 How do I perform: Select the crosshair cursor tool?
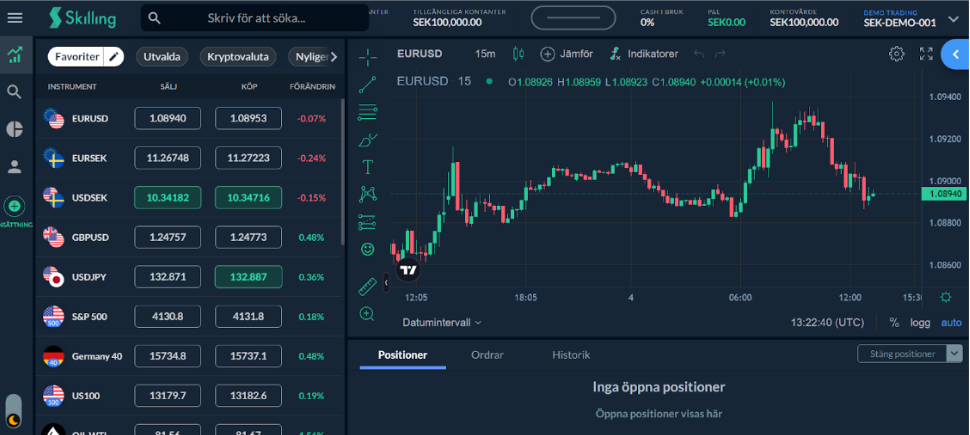pyautogui.click(x=367, y=58)
